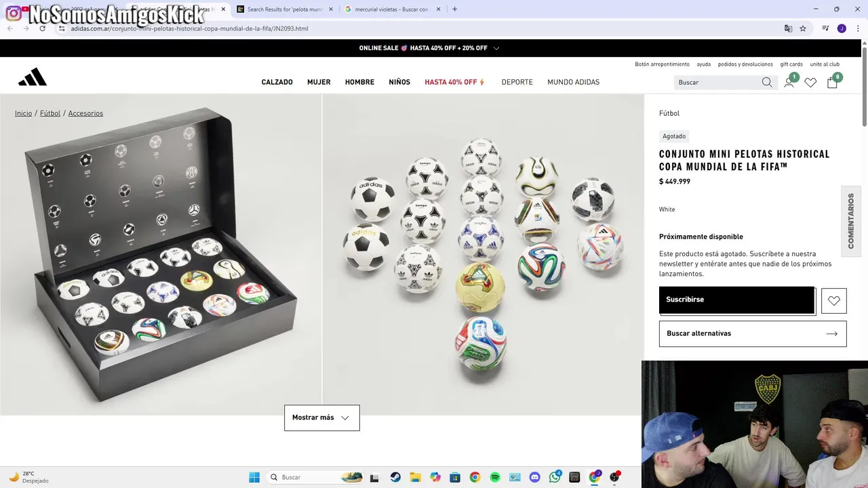Expand gallery with Mostrar más
The width and height of the screenshot is (868, 488).
click(x=322, y=418)
